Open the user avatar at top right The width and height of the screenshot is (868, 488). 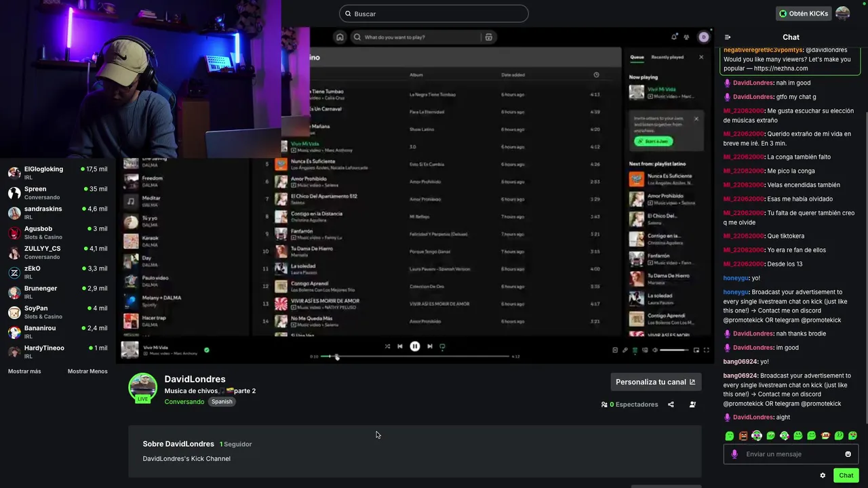(842, 14)
